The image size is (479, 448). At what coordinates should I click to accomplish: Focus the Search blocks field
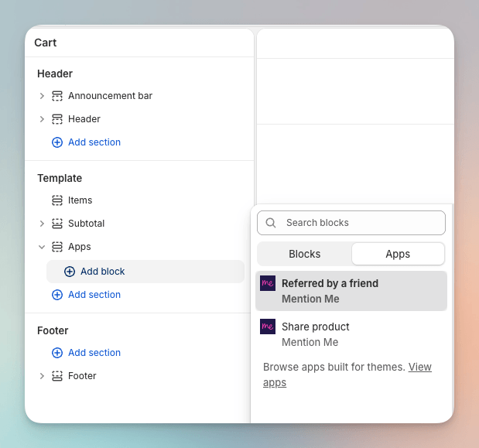click(351, 223)
